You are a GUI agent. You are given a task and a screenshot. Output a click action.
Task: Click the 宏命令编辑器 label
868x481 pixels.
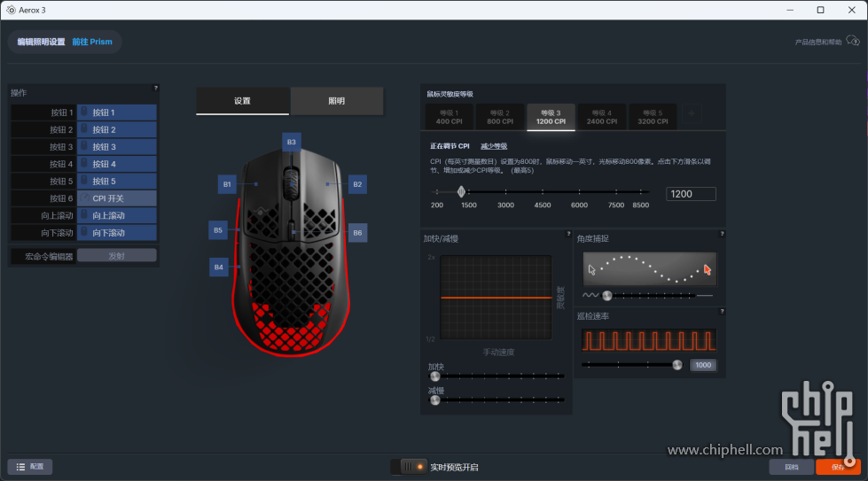tap(49, 256)
